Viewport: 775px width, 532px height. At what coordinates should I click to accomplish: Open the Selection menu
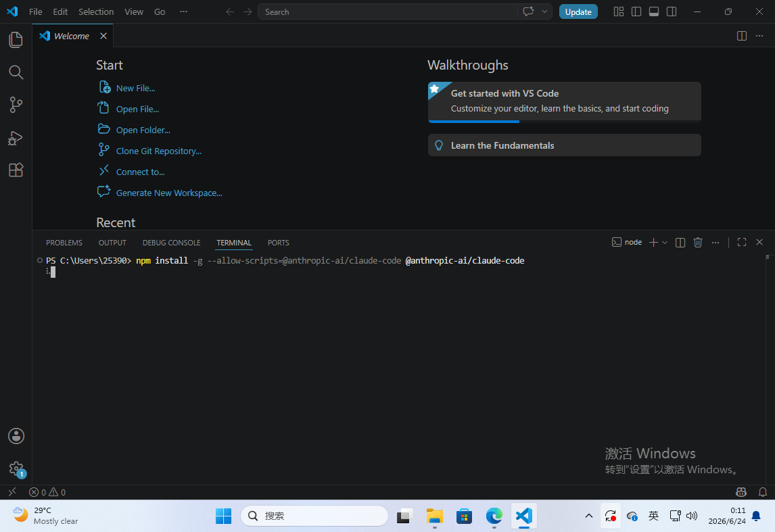[x=96, y=11]
